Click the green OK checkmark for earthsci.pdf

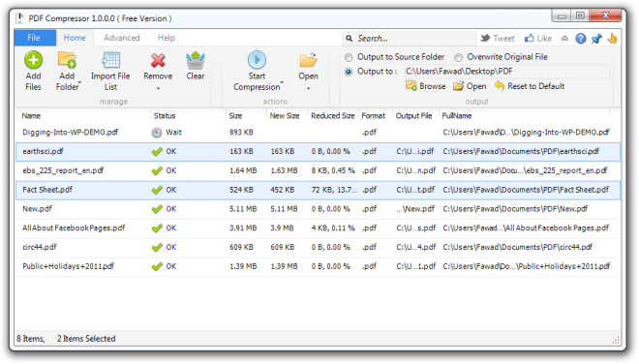pos(157,152)
